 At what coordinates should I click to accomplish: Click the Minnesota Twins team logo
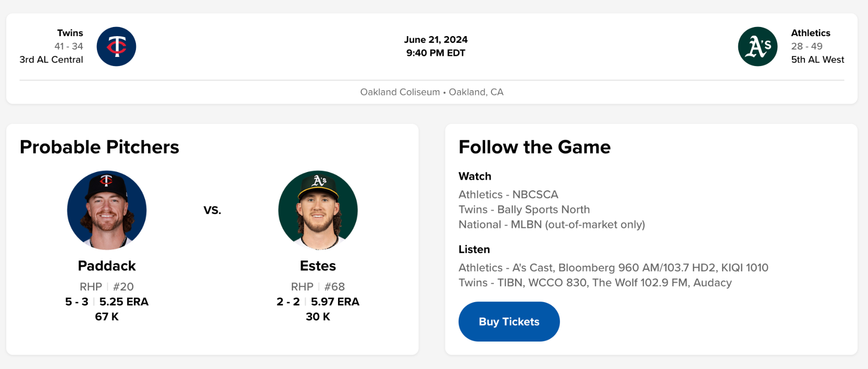[x=116, y=47]
